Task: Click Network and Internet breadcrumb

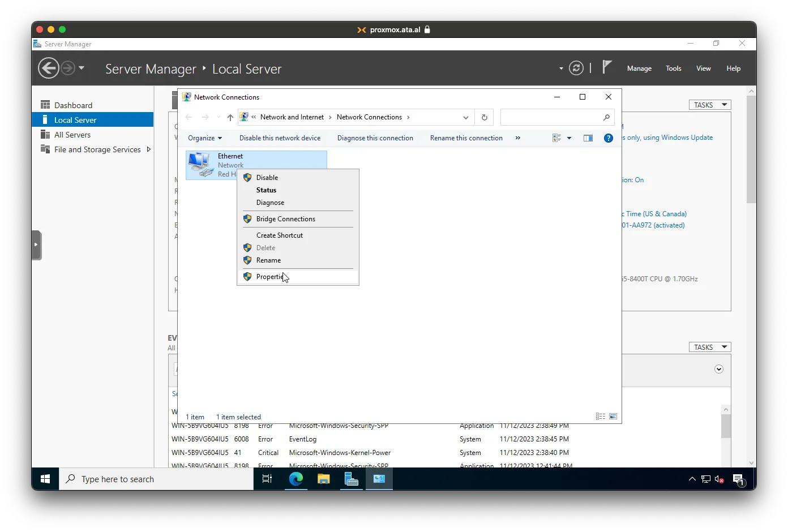Action: coord(292,117)
